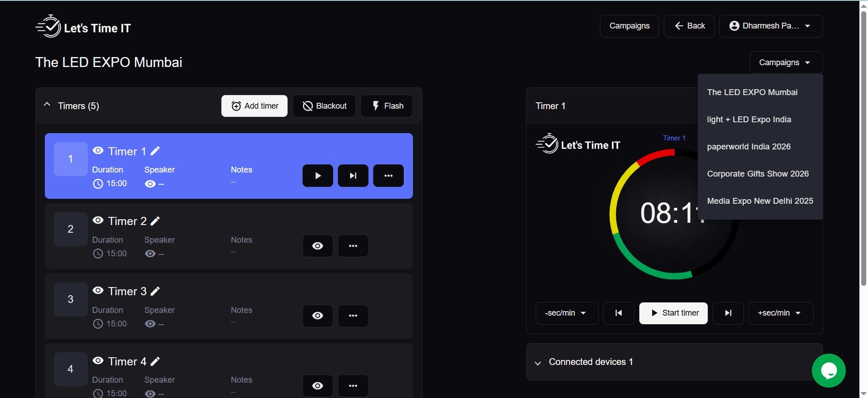Open the -sec/min dropdown
Screen dimensions: 868x398
566,313
